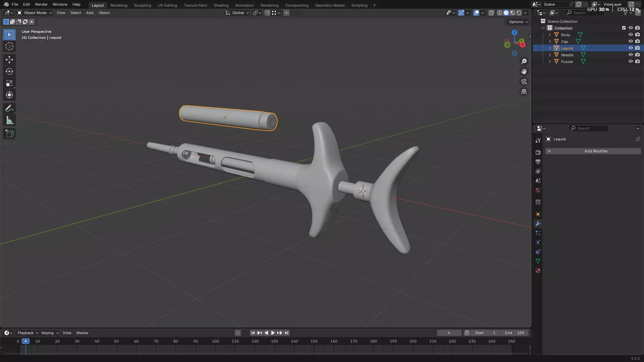The width and height of the screenshot is (644, 362).
Task: Open the Global transform orientation dropdown
Action: (x=237, y=13)
